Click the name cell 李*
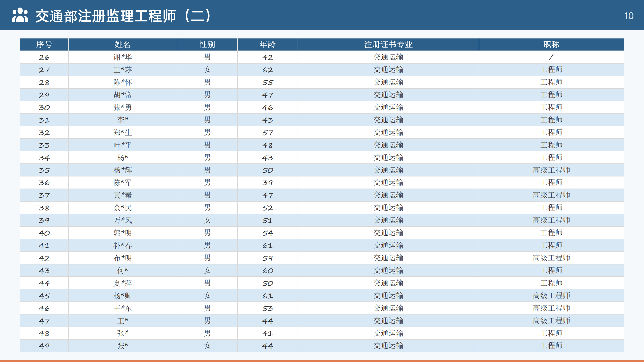Viewport: 644px width, 362px height. [x=123, y=120]
